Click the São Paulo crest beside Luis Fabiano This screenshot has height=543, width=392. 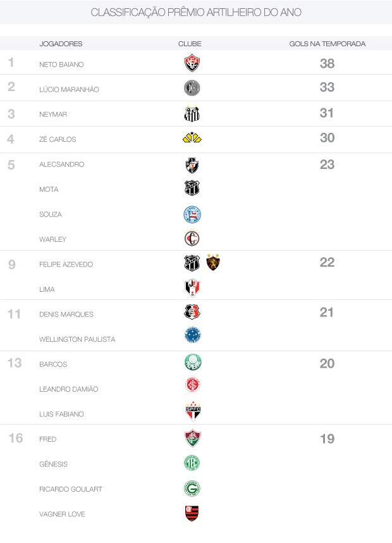[192, 412]
